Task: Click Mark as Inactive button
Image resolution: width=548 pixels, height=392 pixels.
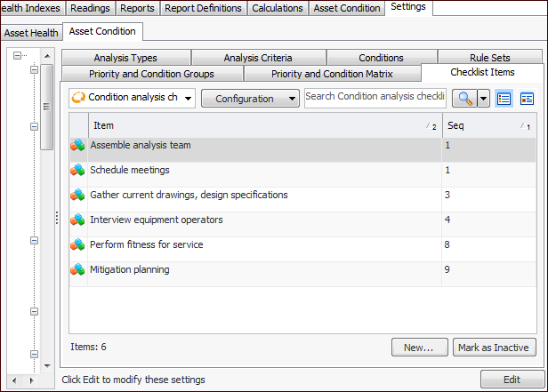Action: (494, 348)
